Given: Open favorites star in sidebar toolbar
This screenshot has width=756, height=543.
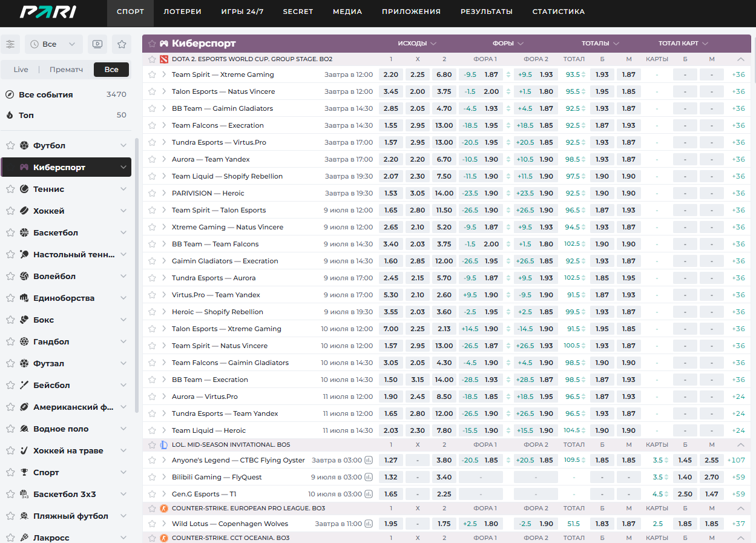Looking at the screenshot, I should coord(122,44).
